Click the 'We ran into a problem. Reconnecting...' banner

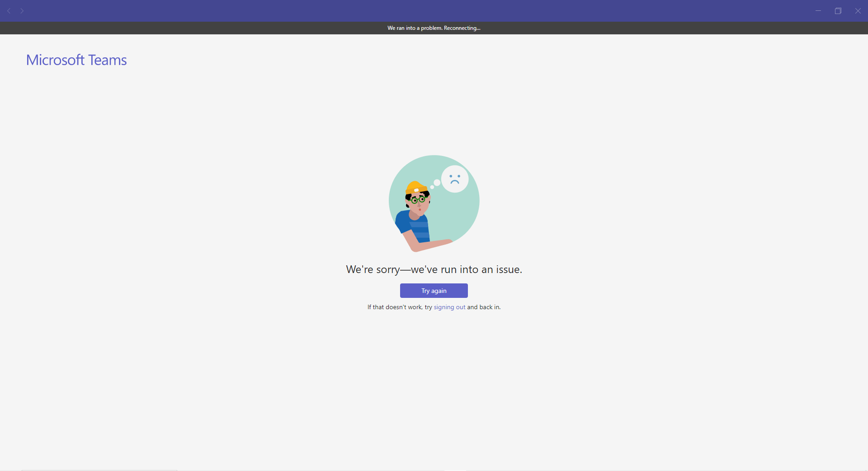434,28
